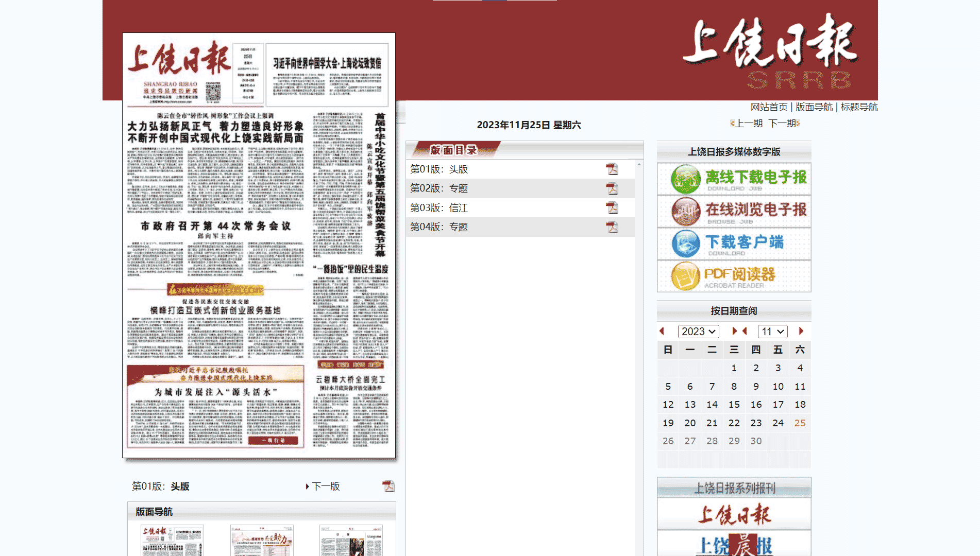
Task: Select November 25 in calendar
Action: 800,423
